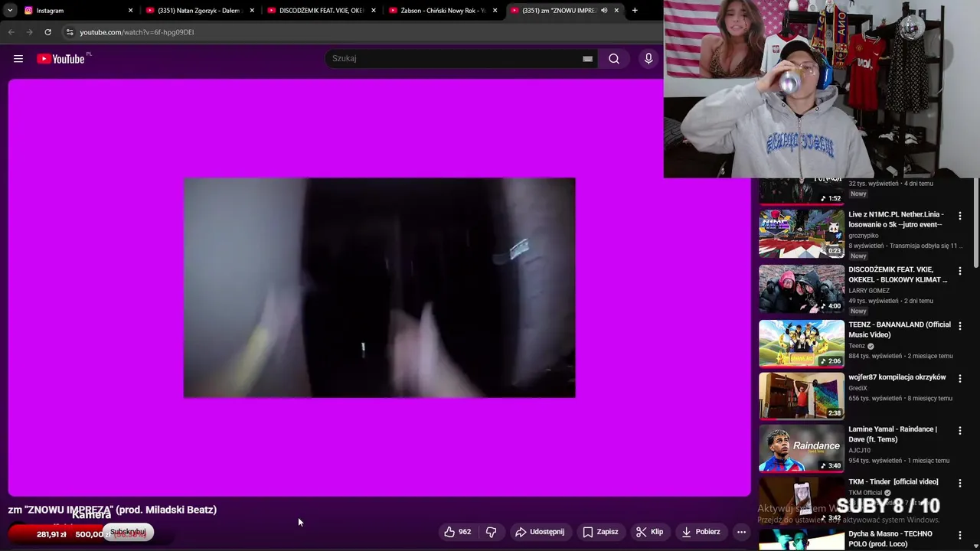Open options for TKM Tinder video
Image resolution: width=980 pixels, height=551 pixels.
pos(960,484)
